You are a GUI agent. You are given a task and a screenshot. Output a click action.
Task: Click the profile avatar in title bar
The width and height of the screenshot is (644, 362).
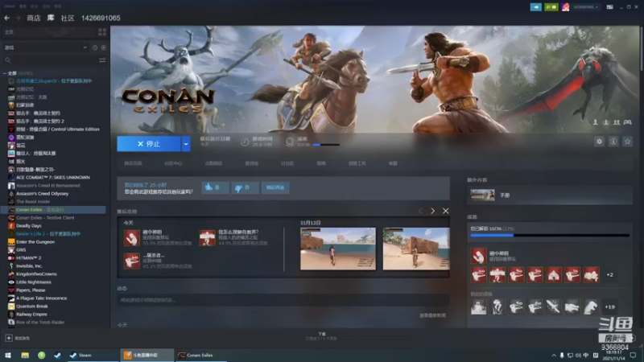pos(566,7)
